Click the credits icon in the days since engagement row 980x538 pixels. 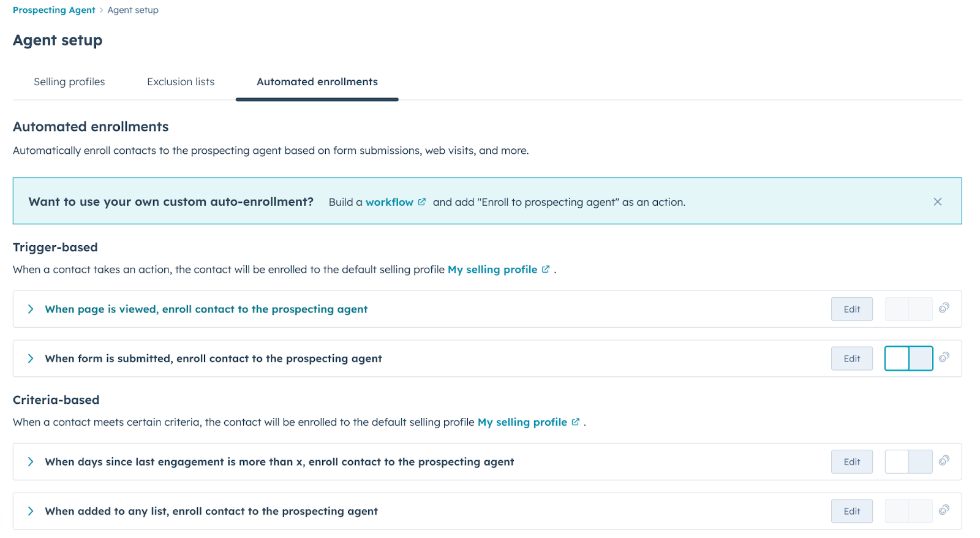pos(944,460)
